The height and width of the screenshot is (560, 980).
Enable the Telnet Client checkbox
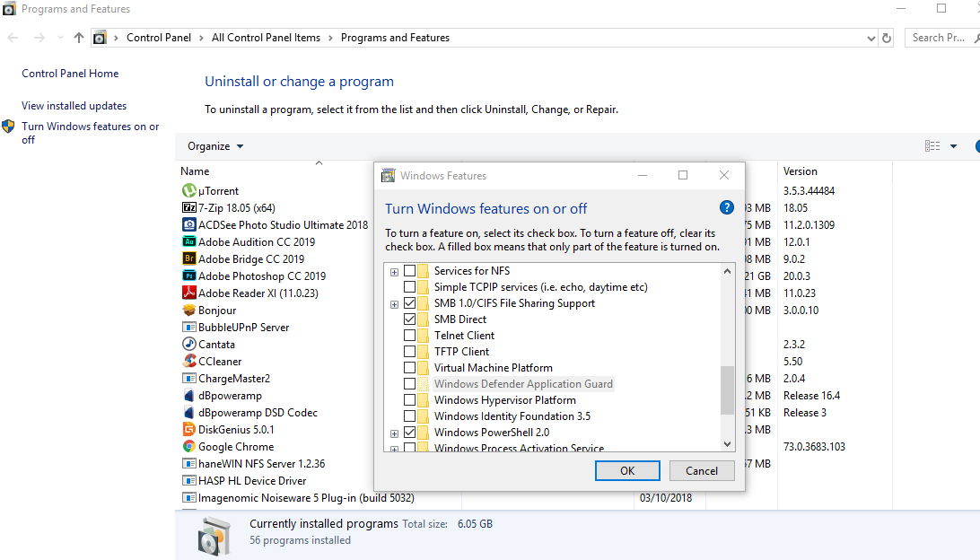point(409,335)
